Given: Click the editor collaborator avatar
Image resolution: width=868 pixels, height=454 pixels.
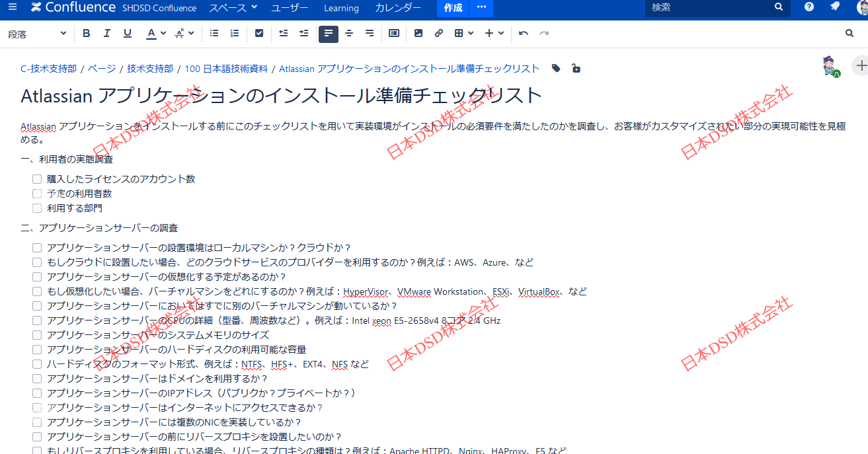Looking at the screenshot, I should pyautogui.click(x=830, y=66).
